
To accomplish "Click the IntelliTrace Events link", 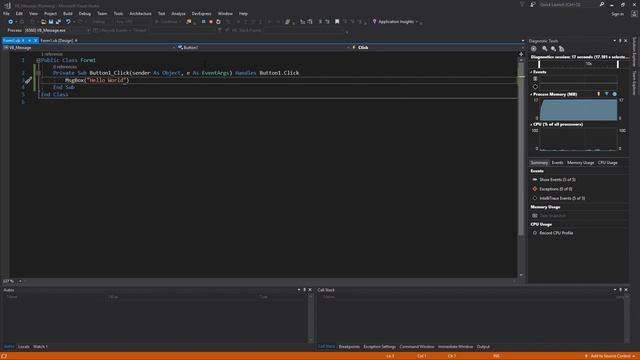I will pos(562,198).
